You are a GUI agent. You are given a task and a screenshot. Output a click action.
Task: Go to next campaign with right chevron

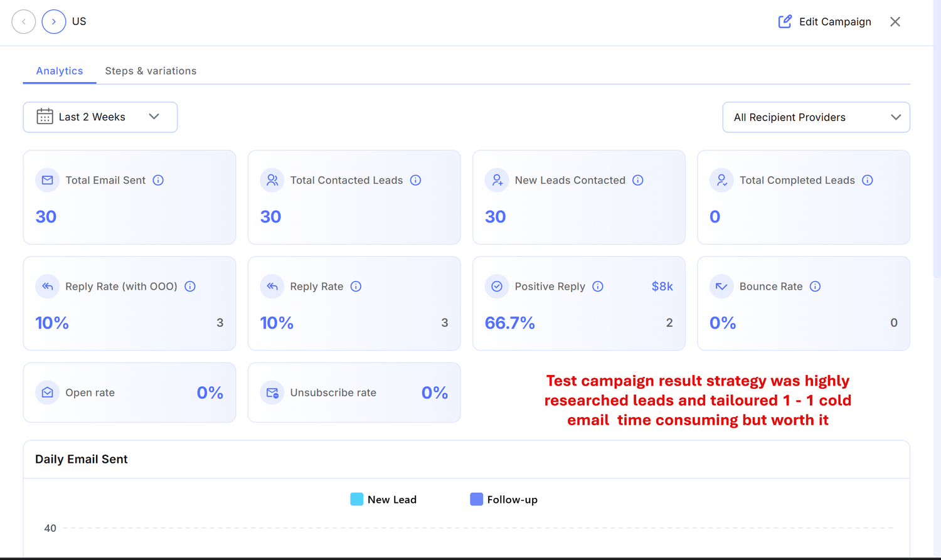54,22
